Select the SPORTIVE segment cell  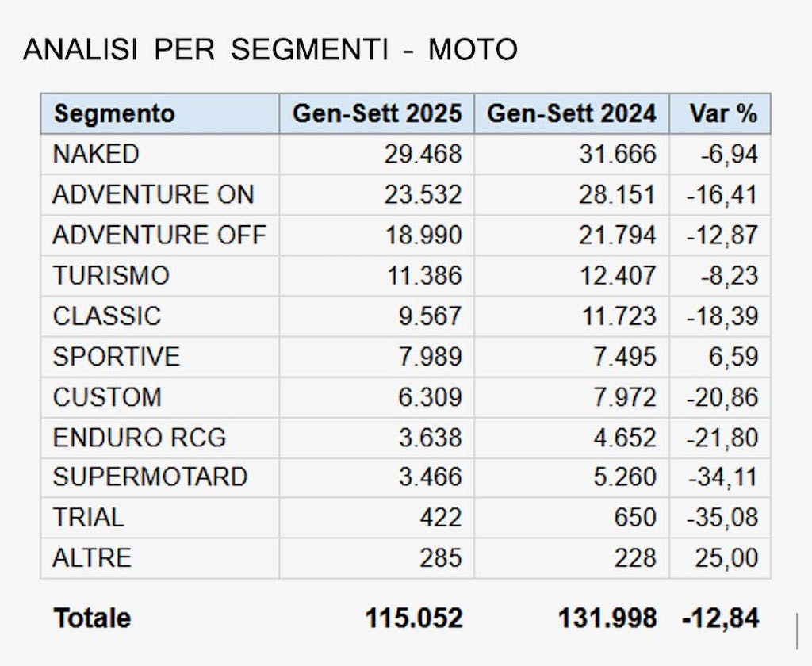117,357
